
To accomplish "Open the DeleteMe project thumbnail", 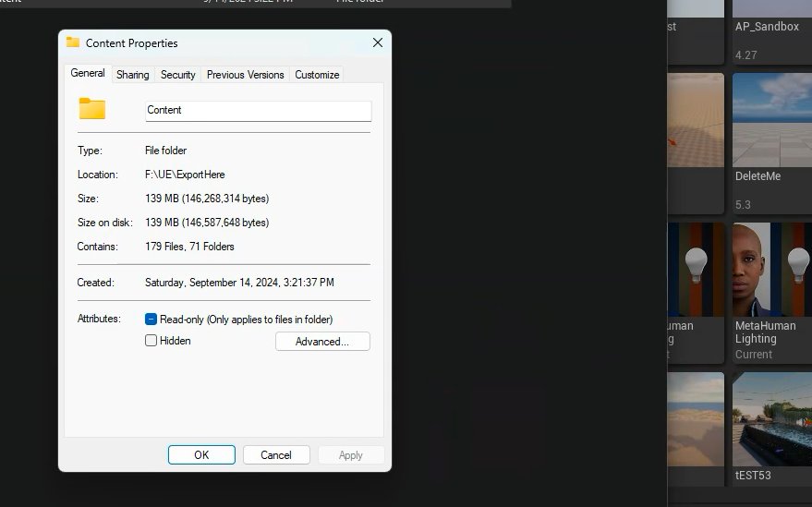I will pyautogui.click(x=772, y=120).
